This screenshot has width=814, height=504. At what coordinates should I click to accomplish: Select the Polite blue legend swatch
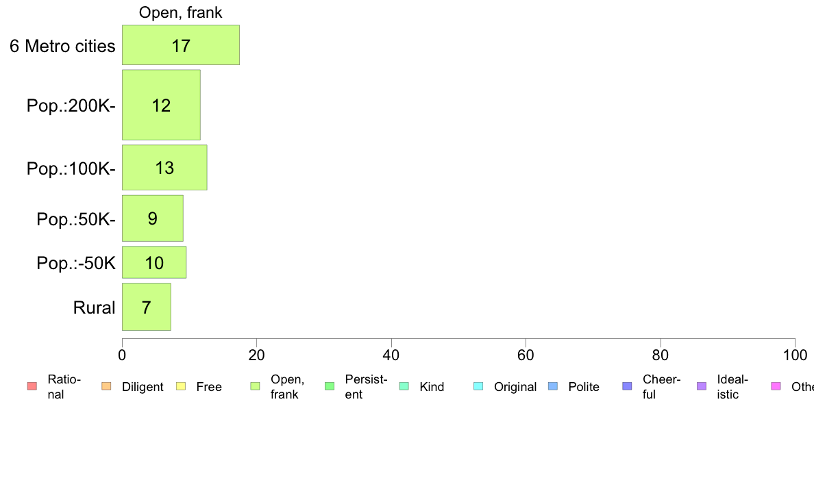[x=553, y=386]
